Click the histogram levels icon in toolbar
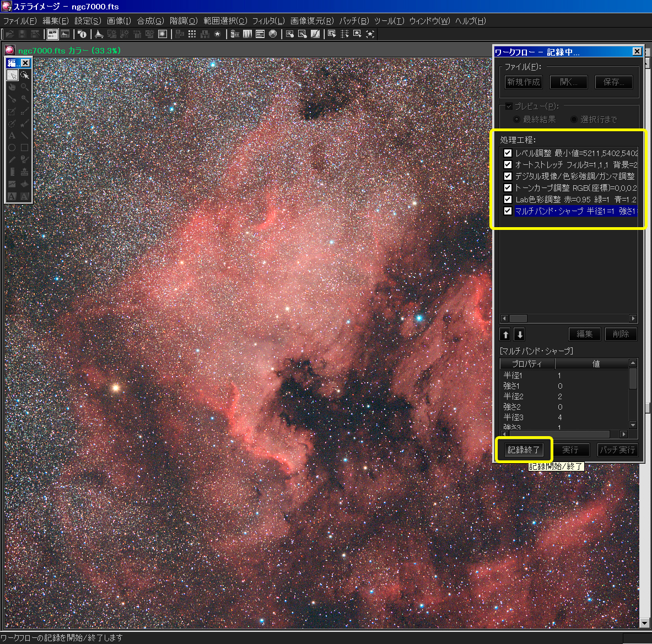This screenshot has width=652, height=644. (99, 34)
